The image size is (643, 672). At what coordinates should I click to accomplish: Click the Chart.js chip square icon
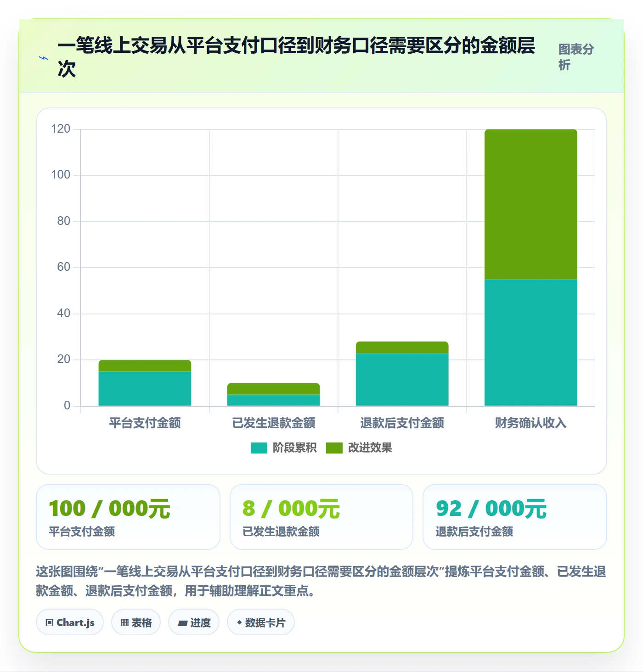click(50, 623)
